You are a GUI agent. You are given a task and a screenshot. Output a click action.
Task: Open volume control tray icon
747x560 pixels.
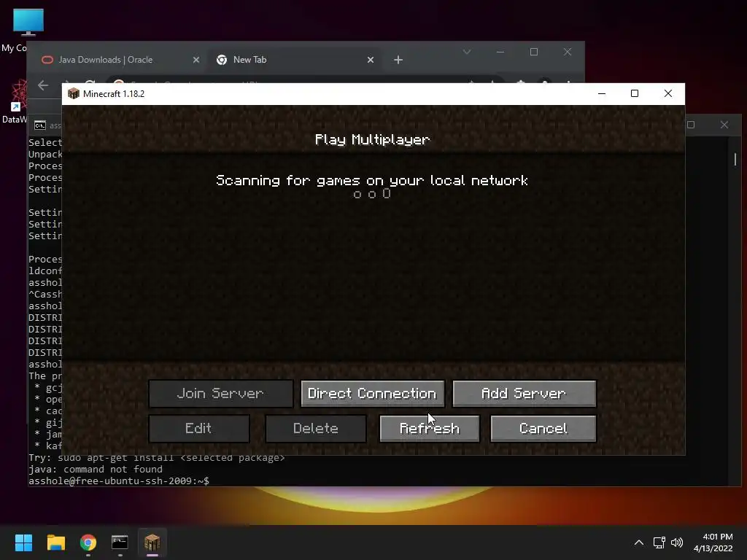(677, 542)
